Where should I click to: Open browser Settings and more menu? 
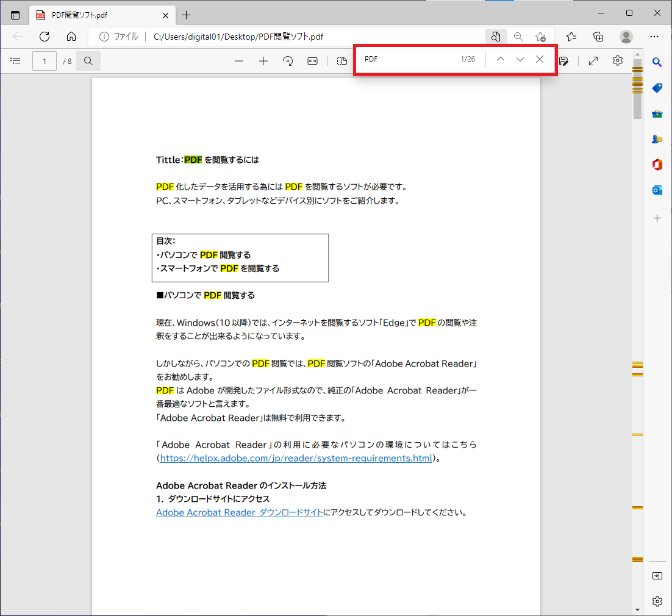click(654, 37)
